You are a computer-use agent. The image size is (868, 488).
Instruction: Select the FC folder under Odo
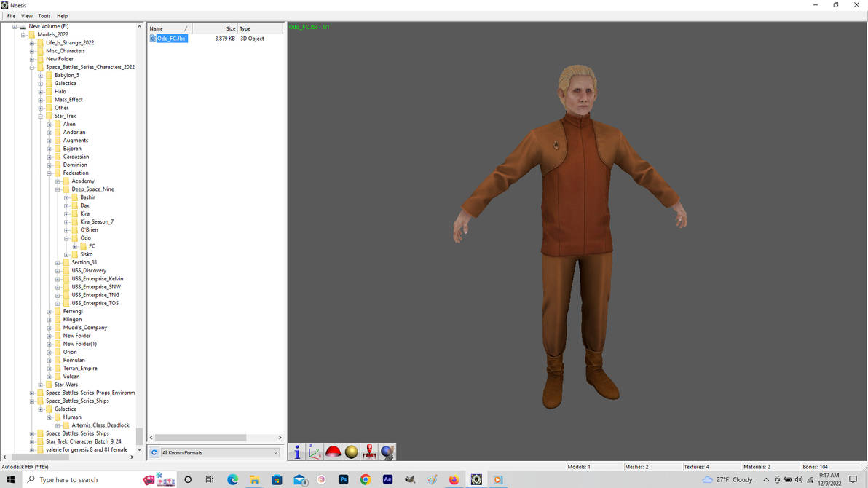pos(92,246)
